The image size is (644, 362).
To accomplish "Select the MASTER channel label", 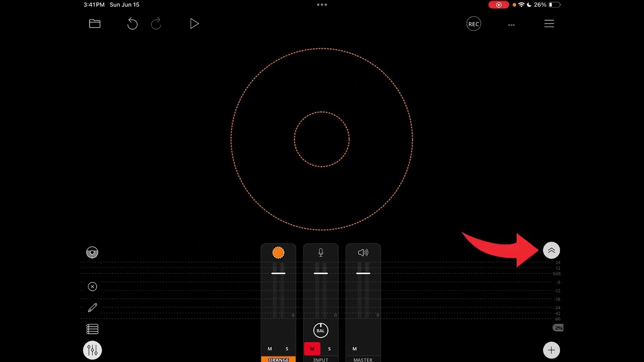I will 363,359.
